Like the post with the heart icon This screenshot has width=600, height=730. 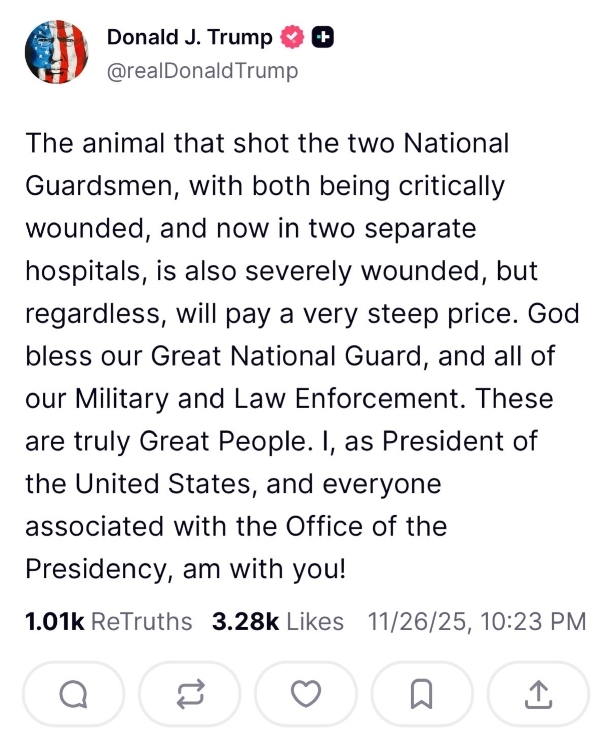tap(305, 692)
